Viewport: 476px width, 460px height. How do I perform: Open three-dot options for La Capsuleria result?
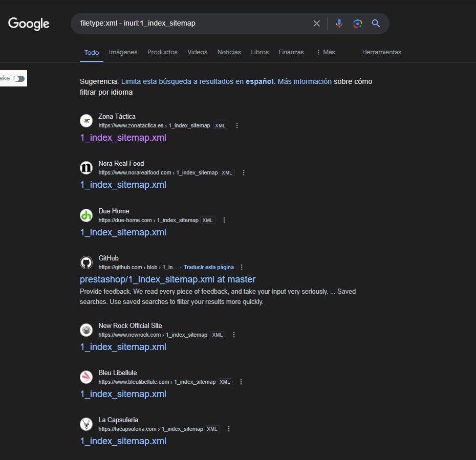(x=229, y=429)
